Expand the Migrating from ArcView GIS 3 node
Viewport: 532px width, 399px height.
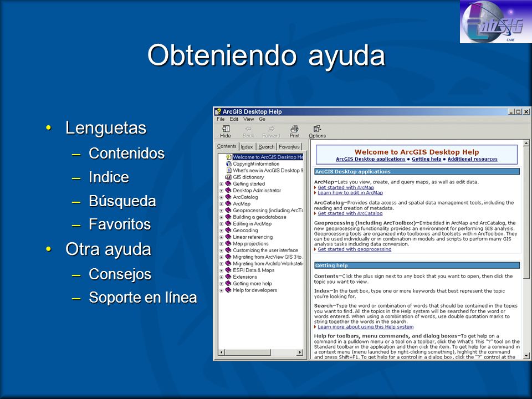221,257
